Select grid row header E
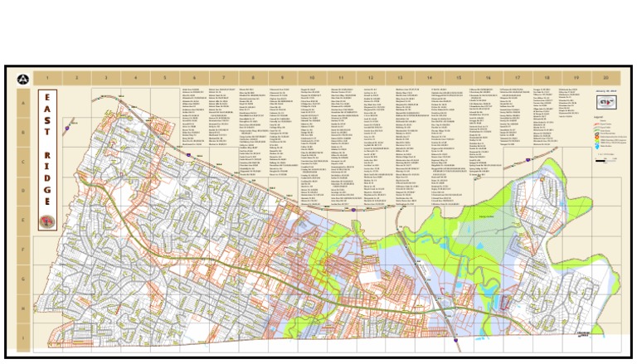 pos(23,221)
